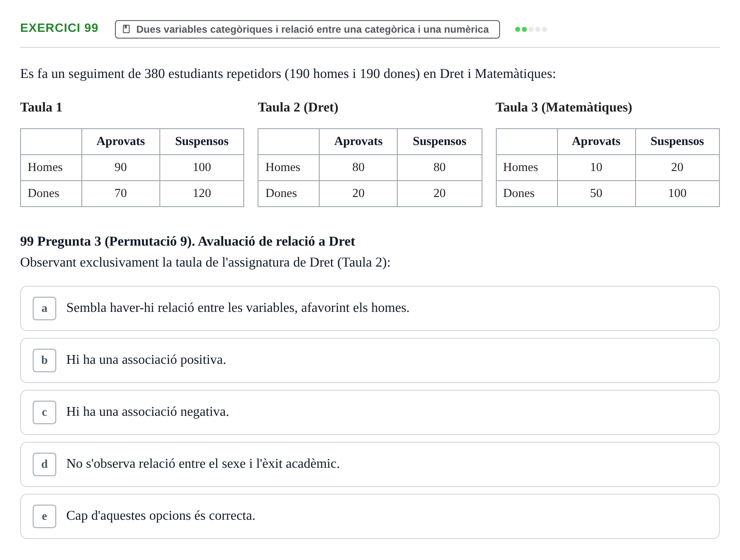This screenshot has height=560, width=740.
Task: Click the Taula 1 Homes Suspensos cell
Action: coord(202,167)
